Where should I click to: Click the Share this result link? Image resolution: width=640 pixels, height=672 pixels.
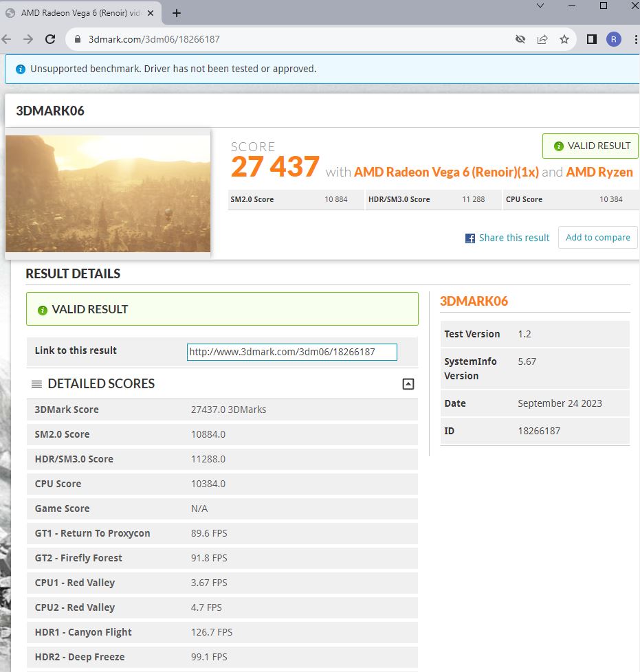514,238
